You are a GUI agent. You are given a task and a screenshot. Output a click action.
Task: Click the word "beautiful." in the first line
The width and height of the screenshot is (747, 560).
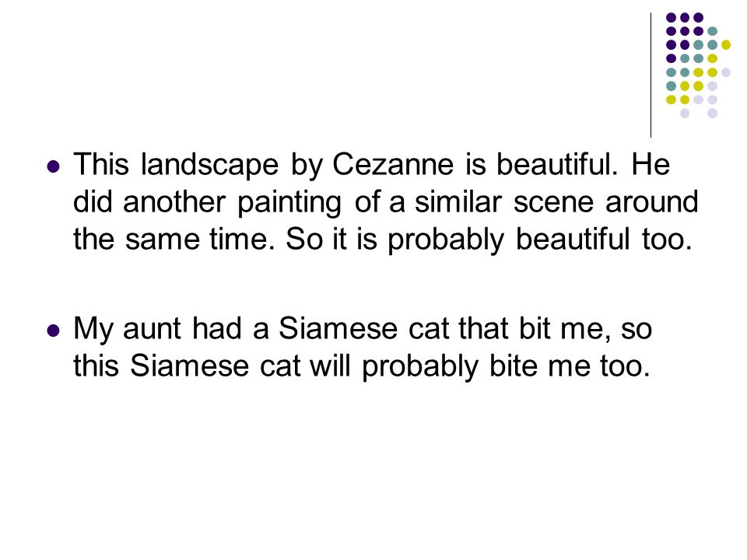[x=557, y=165]
